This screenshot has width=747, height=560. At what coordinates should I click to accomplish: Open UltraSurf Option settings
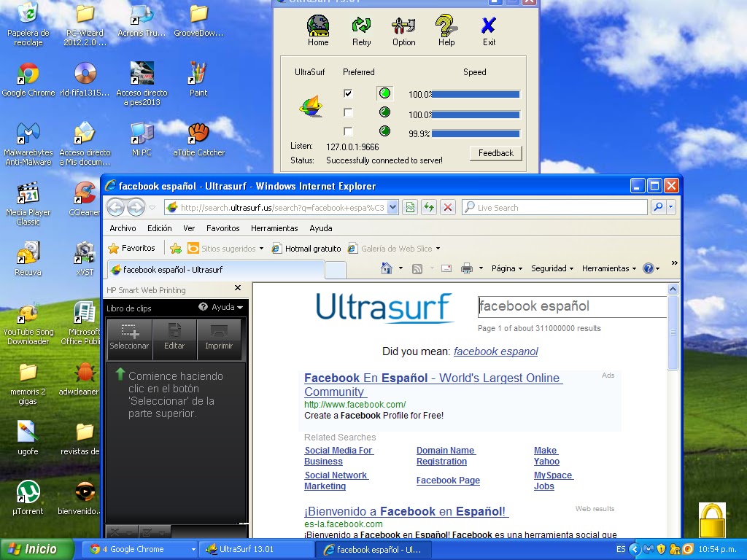[403, 30]
